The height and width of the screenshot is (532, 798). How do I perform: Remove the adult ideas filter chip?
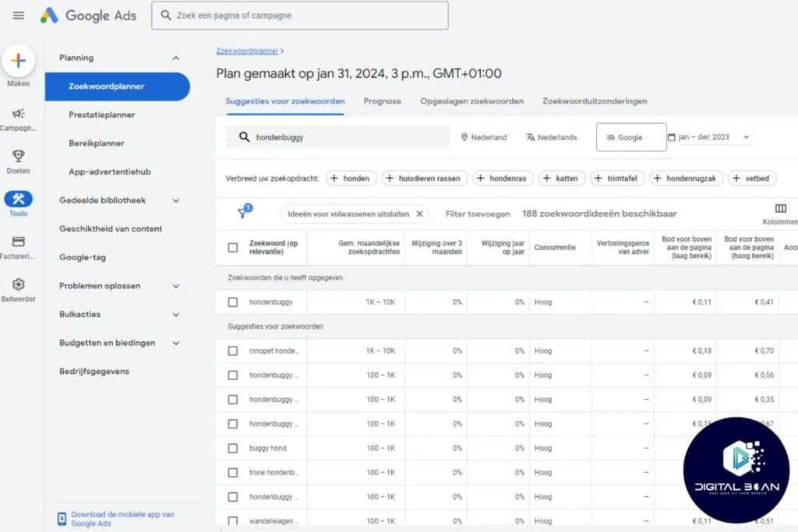click(x=419, y=213)
